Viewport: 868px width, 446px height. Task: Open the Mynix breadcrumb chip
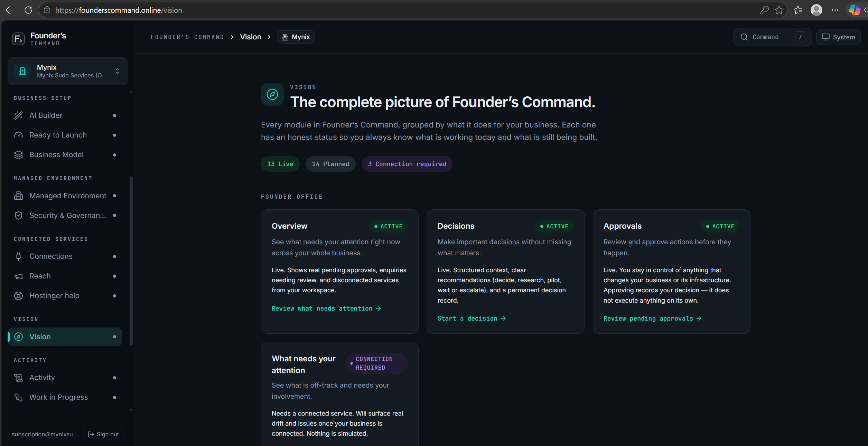296,37
